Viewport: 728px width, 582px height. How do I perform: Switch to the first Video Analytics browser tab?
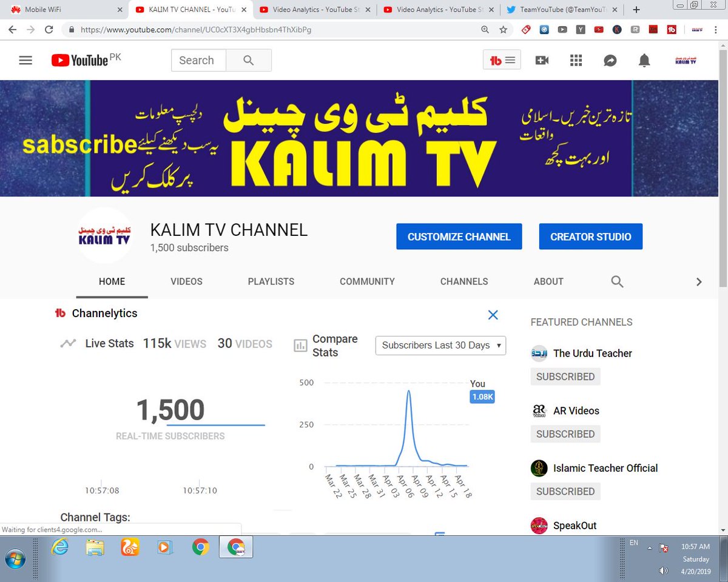pyautogui.click(x=314, y=10)
